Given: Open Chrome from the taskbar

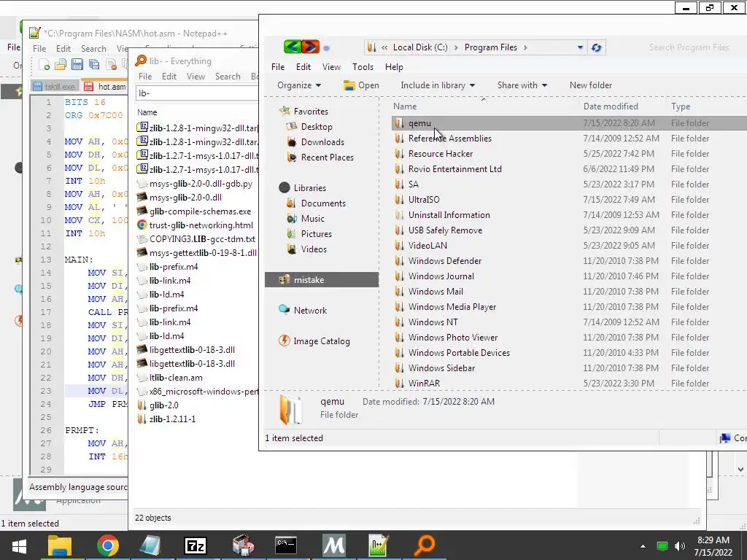Looking at the screenshot, I should pos(108,545).
